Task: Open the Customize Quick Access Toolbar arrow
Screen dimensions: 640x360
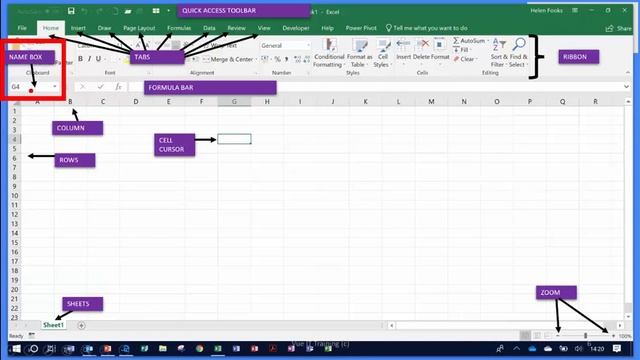Action: (x=168, y=11)
